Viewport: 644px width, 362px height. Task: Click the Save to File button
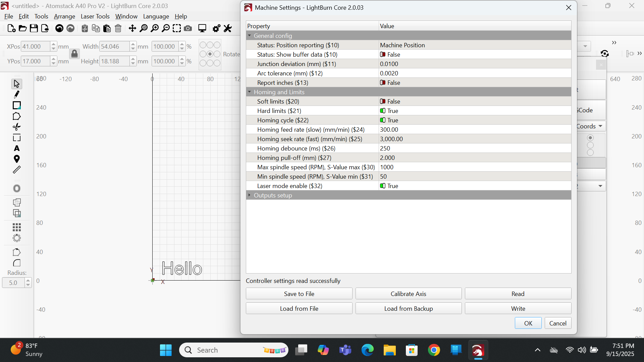tap(299, 294)
